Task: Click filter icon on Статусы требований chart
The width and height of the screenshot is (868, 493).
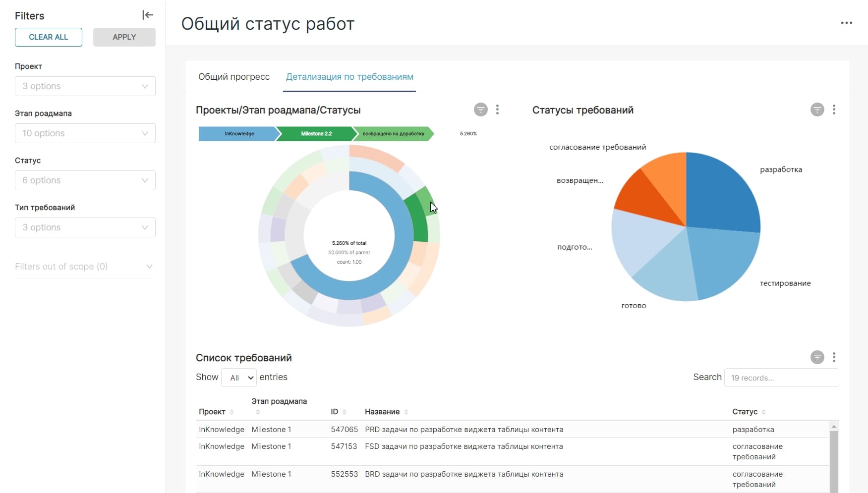Action: pos(817,110)
